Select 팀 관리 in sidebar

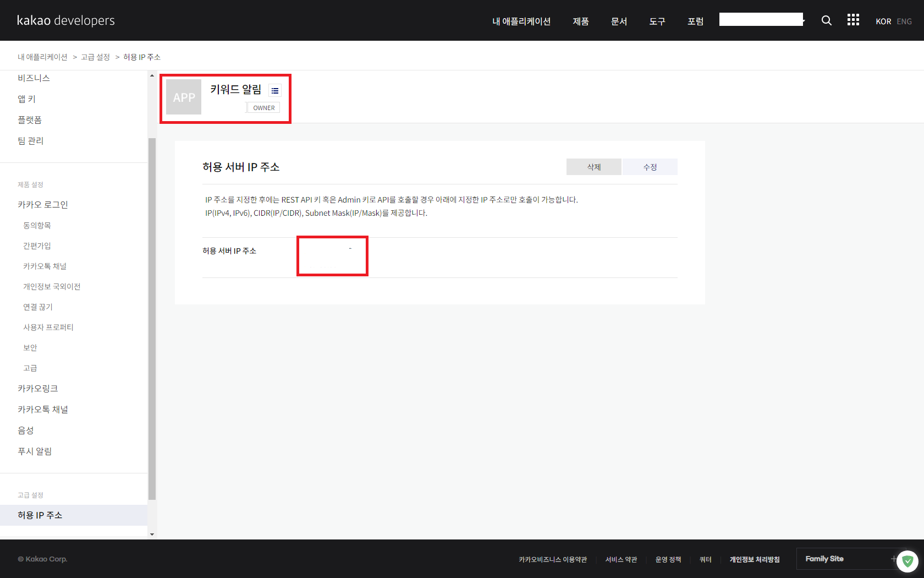tap(31, 141)
